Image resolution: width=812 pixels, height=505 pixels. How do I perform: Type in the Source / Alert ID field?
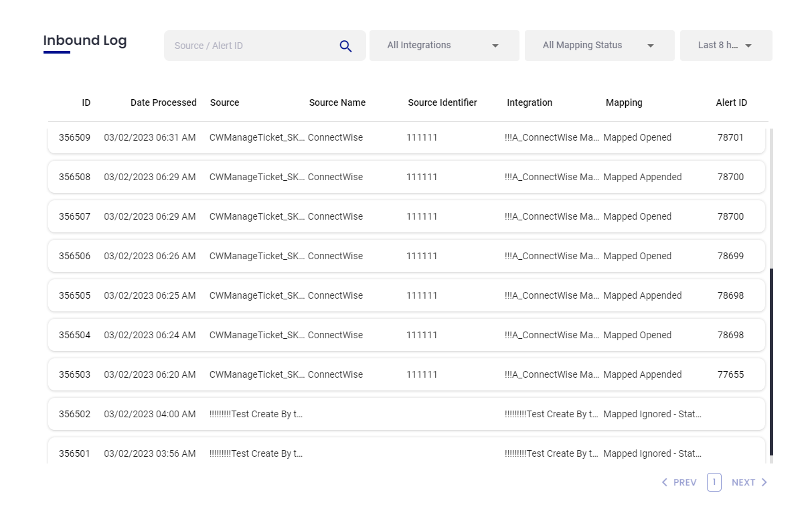pos(251,46)
